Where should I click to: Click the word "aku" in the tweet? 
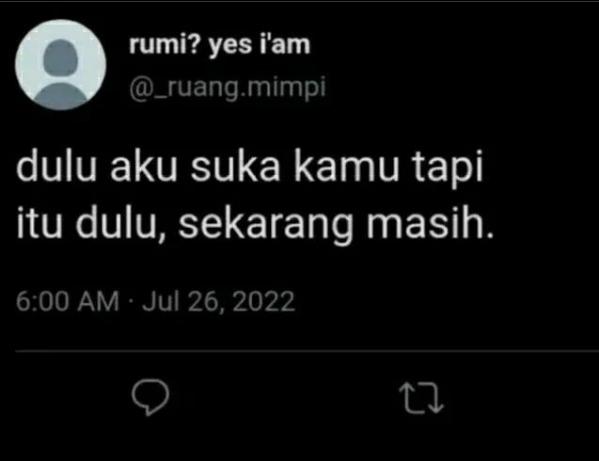tap(144, 167)
